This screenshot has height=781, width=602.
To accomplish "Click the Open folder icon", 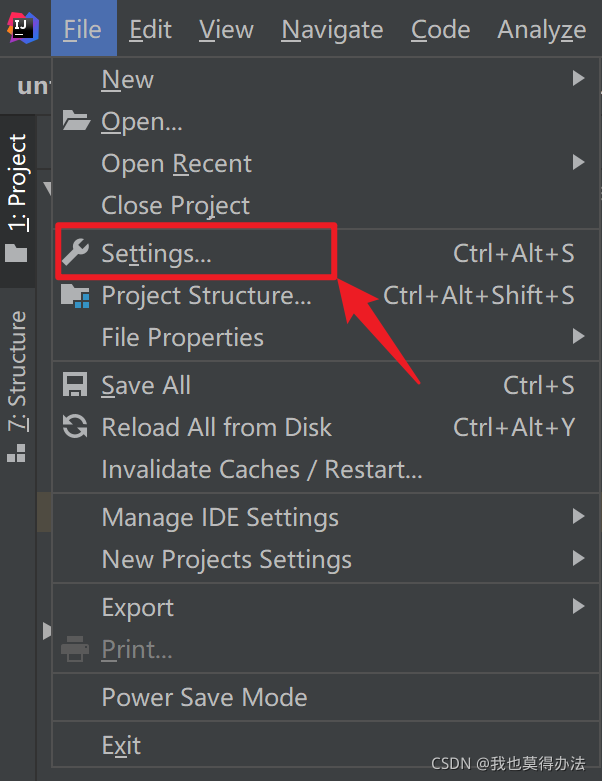I will [x=76, y=122].
